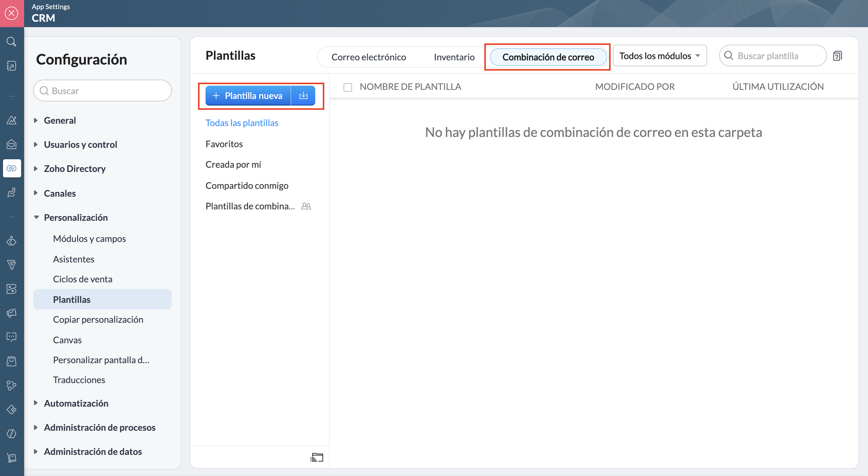Click the Plantilla nueva button

point(248,95)
